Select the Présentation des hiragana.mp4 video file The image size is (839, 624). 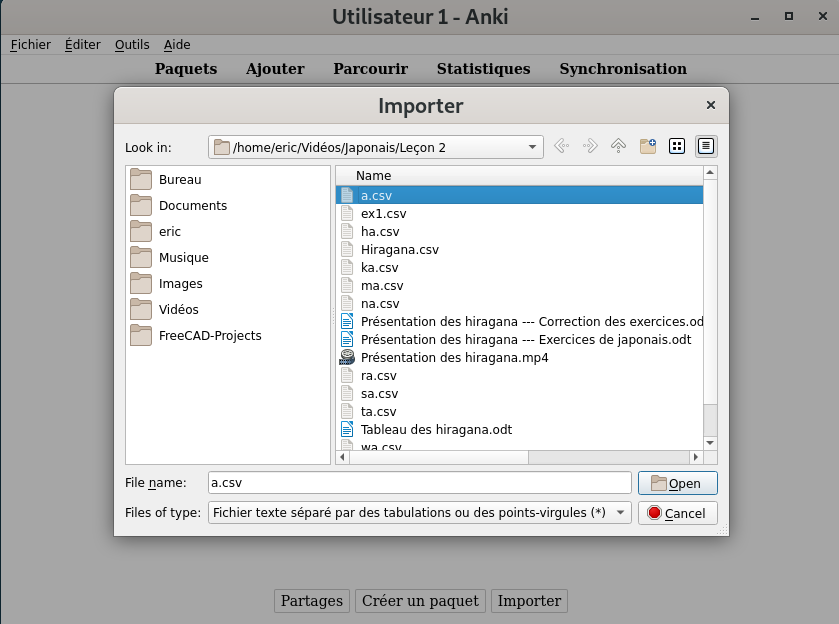point(454,358)
